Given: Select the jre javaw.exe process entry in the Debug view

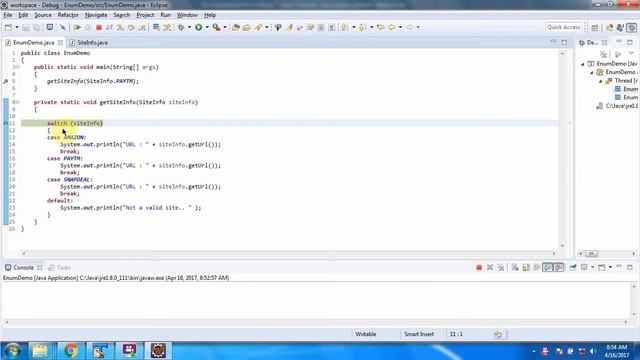Looking at the screenshot, I should [x=617, y=106].
